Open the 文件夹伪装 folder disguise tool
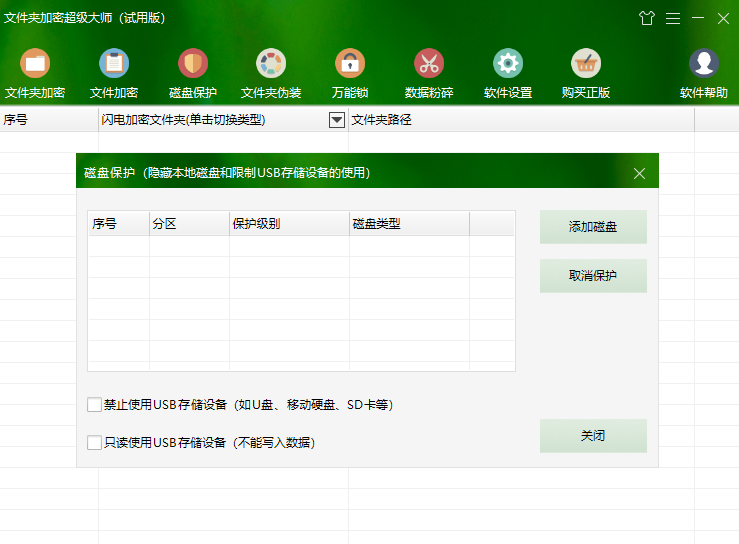This screenshot has width=739, height=544. click(271, 65)
